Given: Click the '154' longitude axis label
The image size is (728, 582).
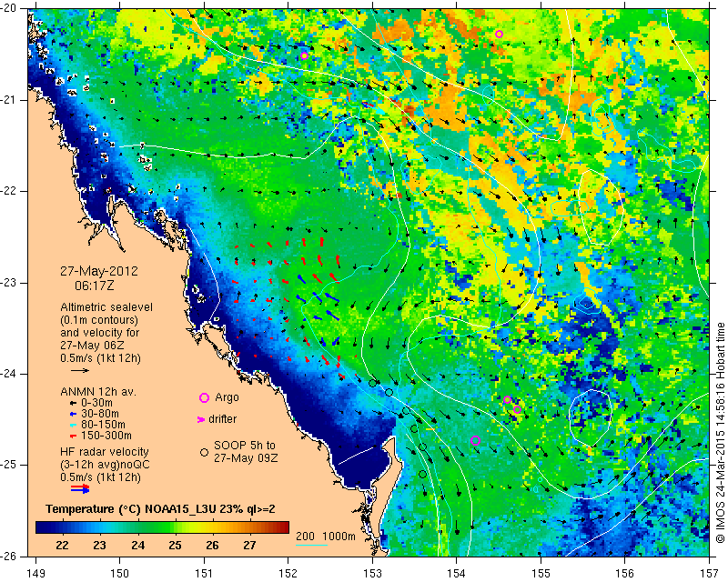Looking at the screenshot, I should (457, 573).
